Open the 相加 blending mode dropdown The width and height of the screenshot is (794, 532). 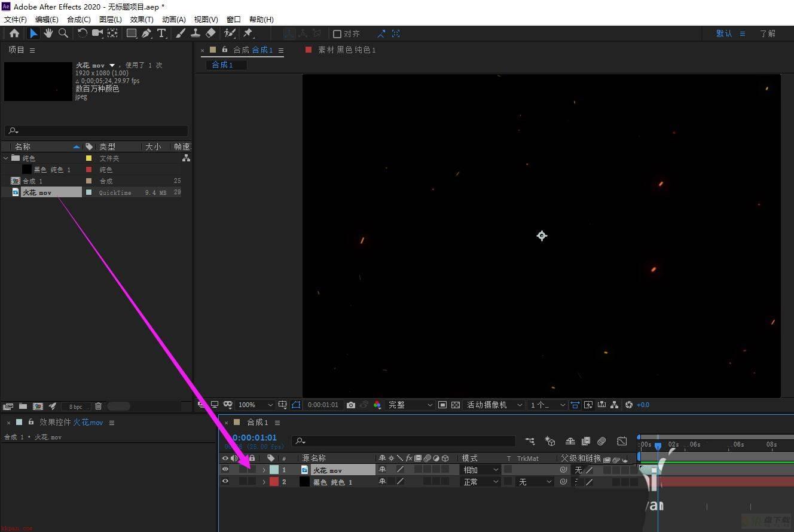coord(480,470)
